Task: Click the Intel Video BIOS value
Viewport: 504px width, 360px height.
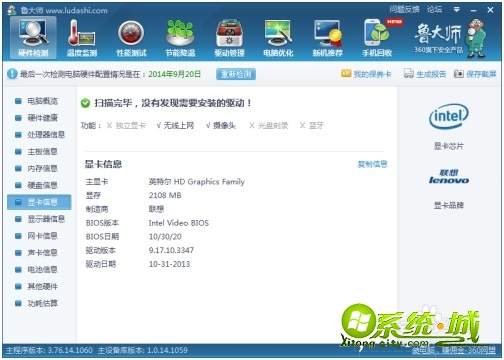Action: coord(179,223)
